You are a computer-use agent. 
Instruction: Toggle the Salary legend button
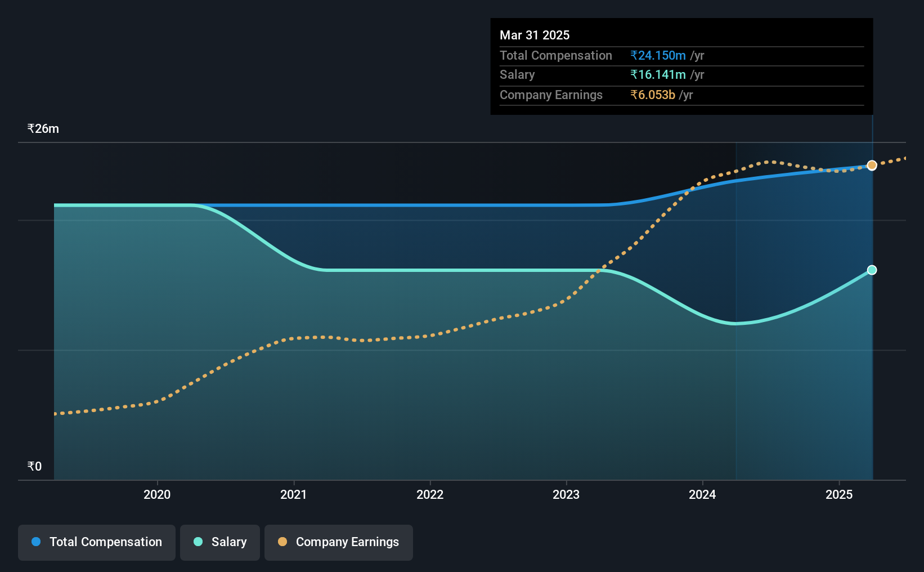[220, 542]
